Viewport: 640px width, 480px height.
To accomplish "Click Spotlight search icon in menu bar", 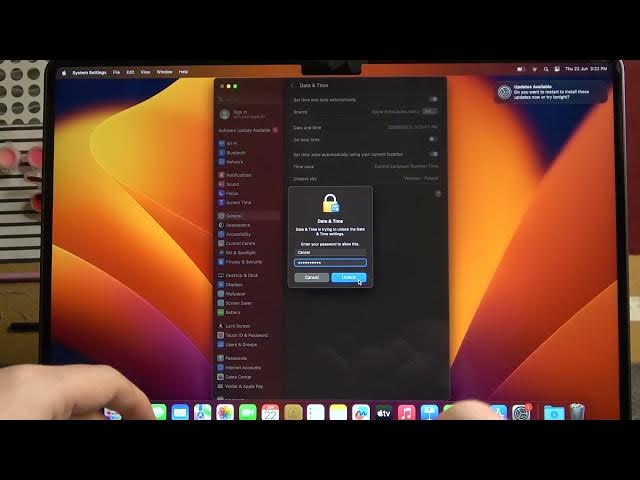I will [x=546, y=69].
